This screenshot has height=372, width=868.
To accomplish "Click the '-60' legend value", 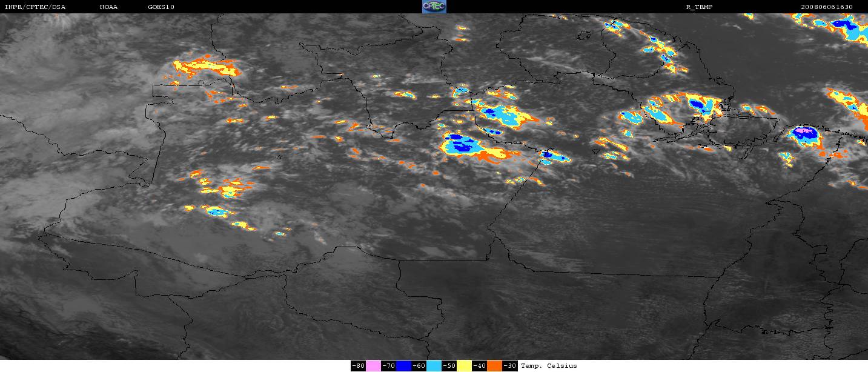I will pos(419,366).
